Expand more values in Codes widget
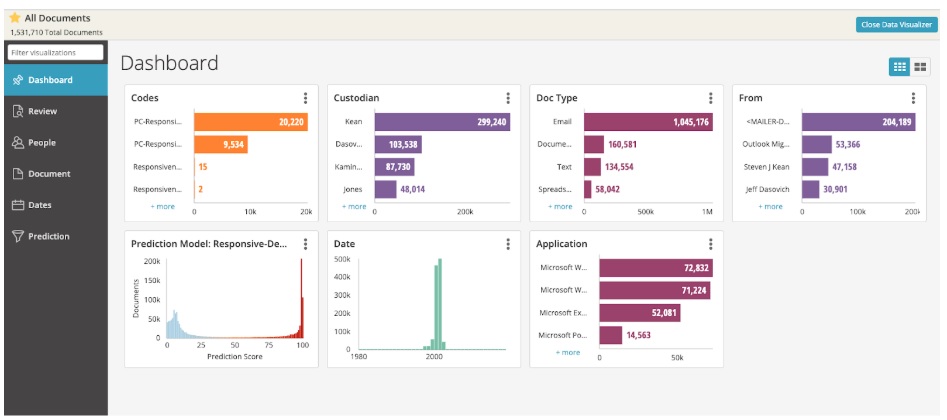This screenshot has height=420, width=947. [x=162, y=207]
